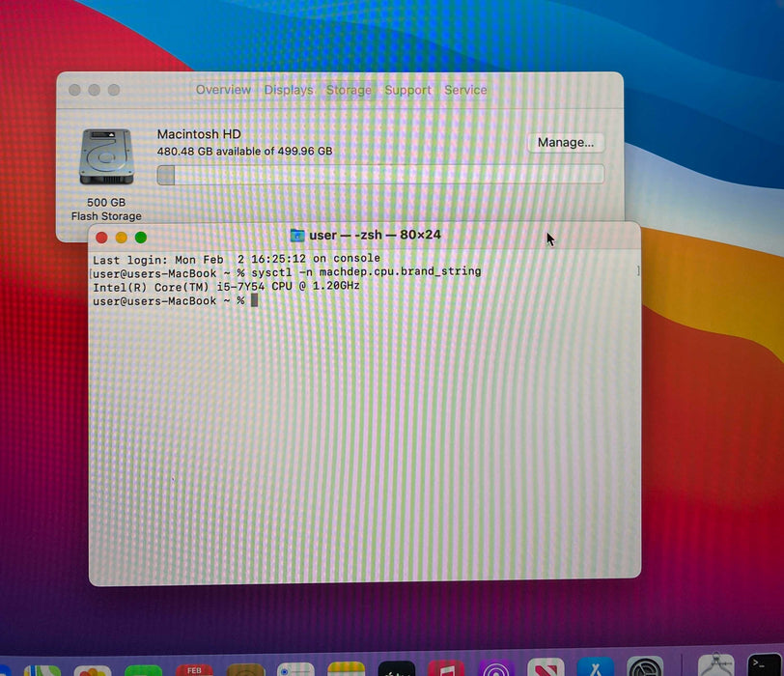Screen dimensions: 784x676
Task: Switch to the Overview tab
Action: pos(223,90)
